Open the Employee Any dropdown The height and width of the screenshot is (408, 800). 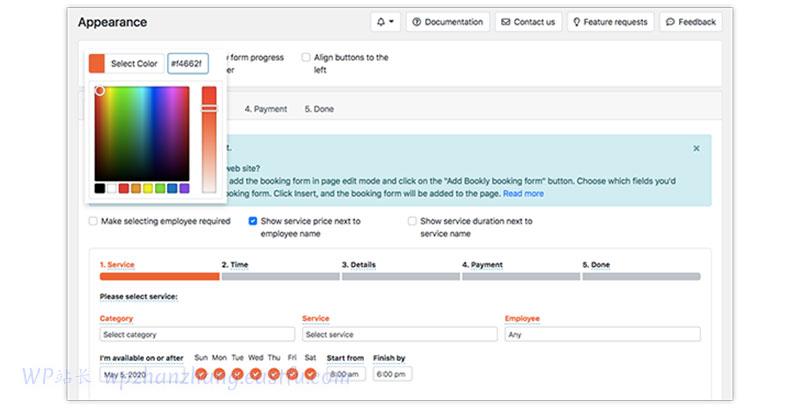[603, 335]
